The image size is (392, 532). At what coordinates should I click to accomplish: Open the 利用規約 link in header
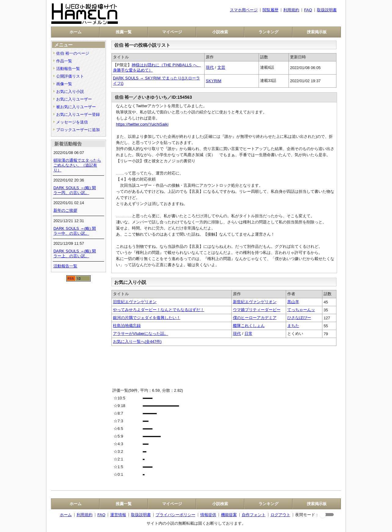[x=291, y=10]
